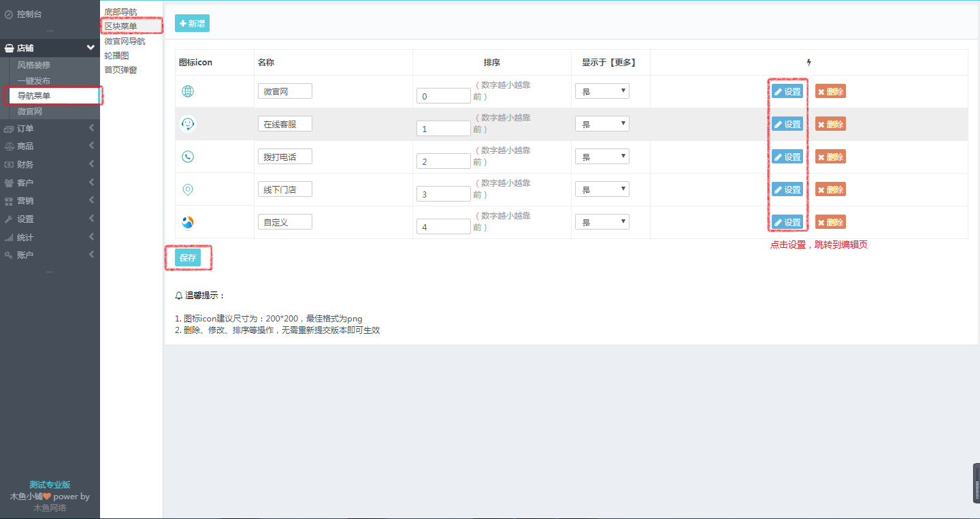The image size is (980, 519).
Task: Open 显示于更多 dropdown for 自定义 row
Action: pyautogui.click(x=602, y=222)
